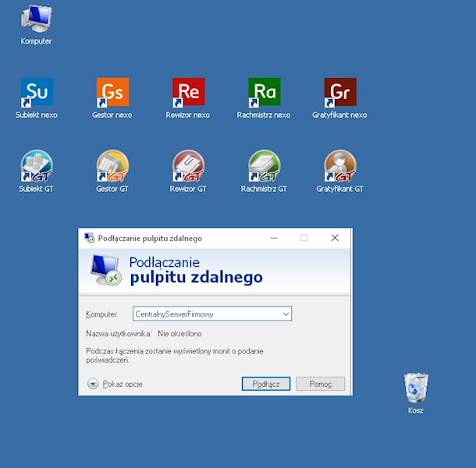Select the Kosz recycle bin icon
Screen dimensions: 476x468
point(416,393)
